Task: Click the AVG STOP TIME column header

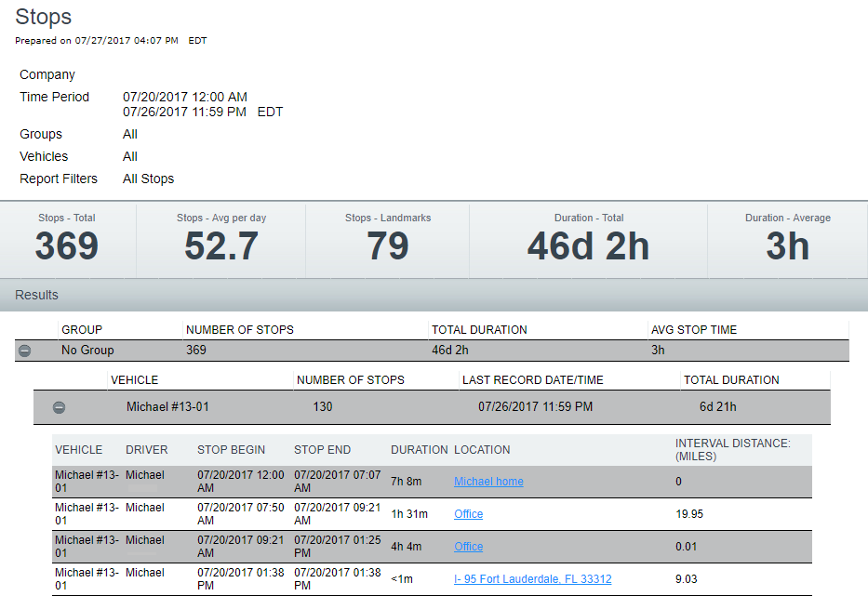Action: point(694,330)
